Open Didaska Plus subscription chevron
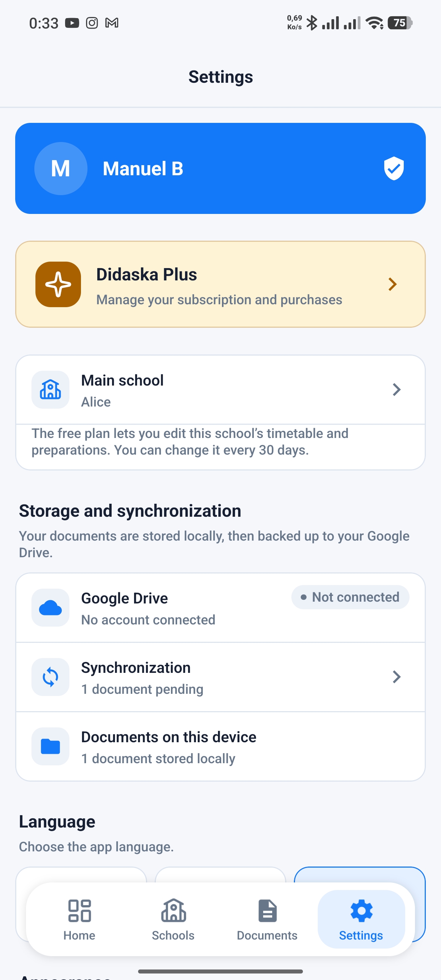 pyautogui.click(x=393, y=284)
